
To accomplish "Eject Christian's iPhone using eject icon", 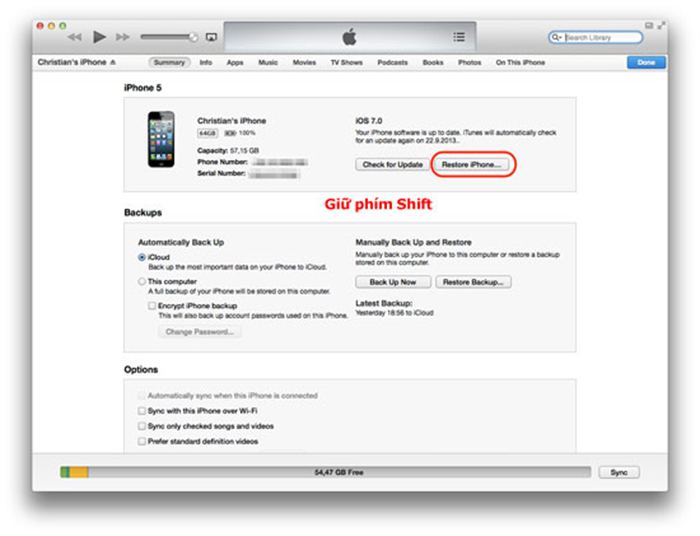I will (113, 62).
